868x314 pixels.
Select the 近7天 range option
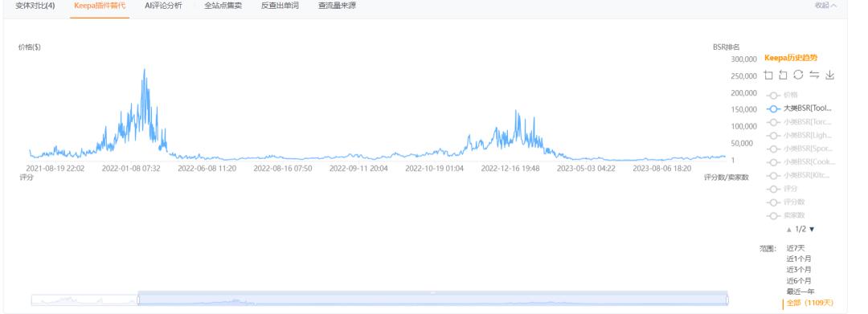tap(795, 248)
